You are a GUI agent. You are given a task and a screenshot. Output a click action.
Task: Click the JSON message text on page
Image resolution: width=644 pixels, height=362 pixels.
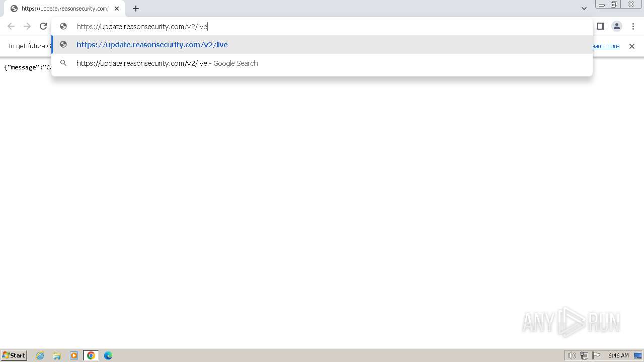coord(28,67)
